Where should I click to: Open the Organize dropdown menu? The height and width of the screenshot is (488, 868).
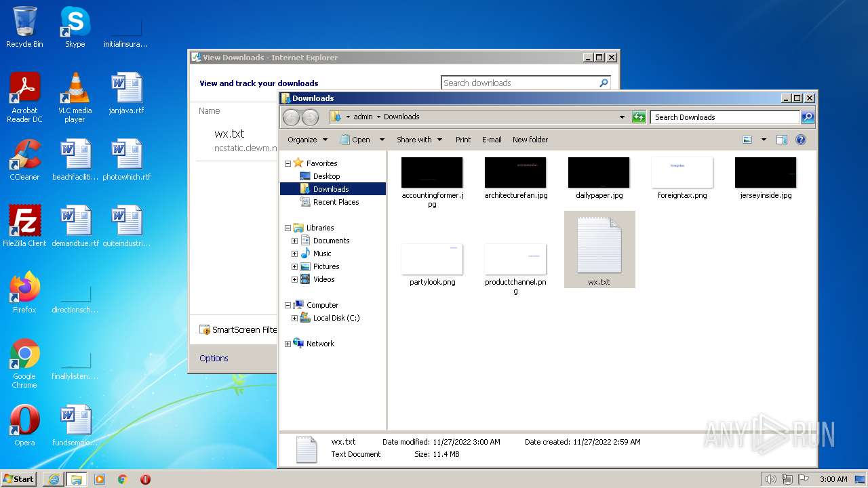(307, 140)
